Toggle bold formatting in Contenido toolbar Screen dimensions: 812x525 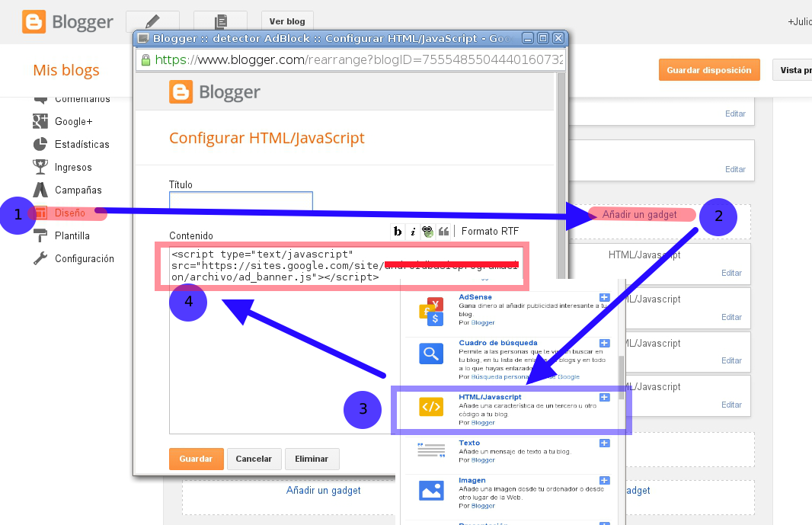tap(398, 231)
